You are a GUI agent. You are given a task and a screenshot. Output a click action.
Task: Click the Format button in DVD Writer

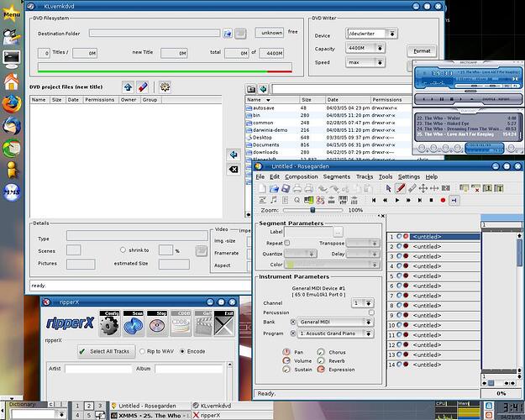422,51
